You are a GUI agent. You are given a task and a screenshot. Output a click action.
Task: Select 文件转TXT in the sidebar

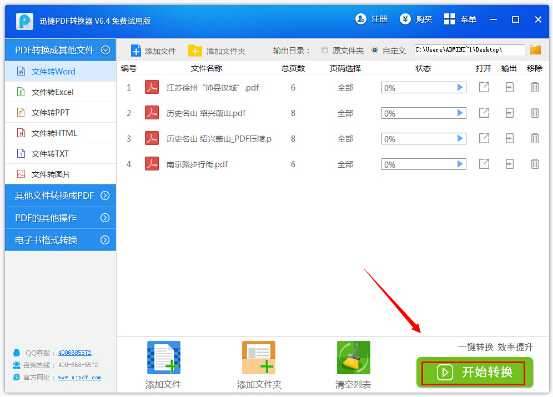[60, 153]
